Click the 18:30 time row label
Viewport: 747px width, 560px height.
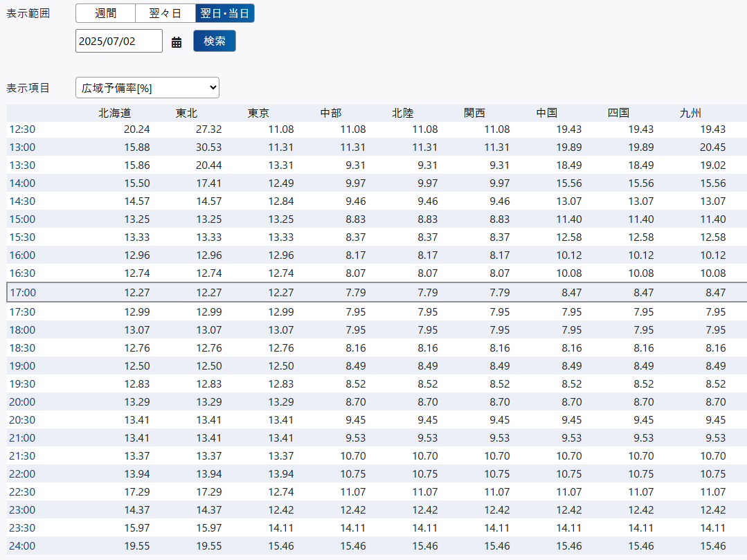pyautogui.click(x=22, y=348)
